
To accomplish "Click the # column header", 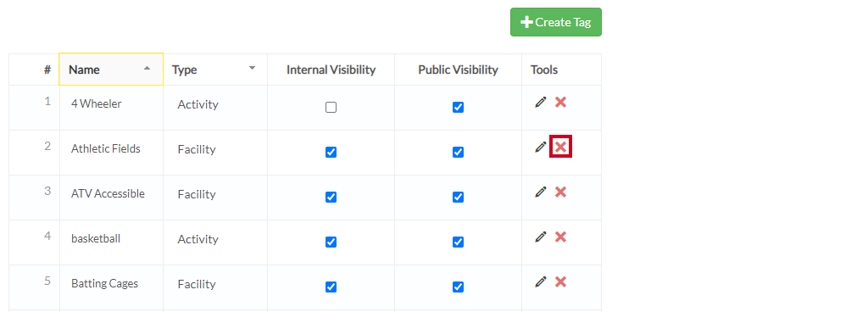I will coord(34,70).
